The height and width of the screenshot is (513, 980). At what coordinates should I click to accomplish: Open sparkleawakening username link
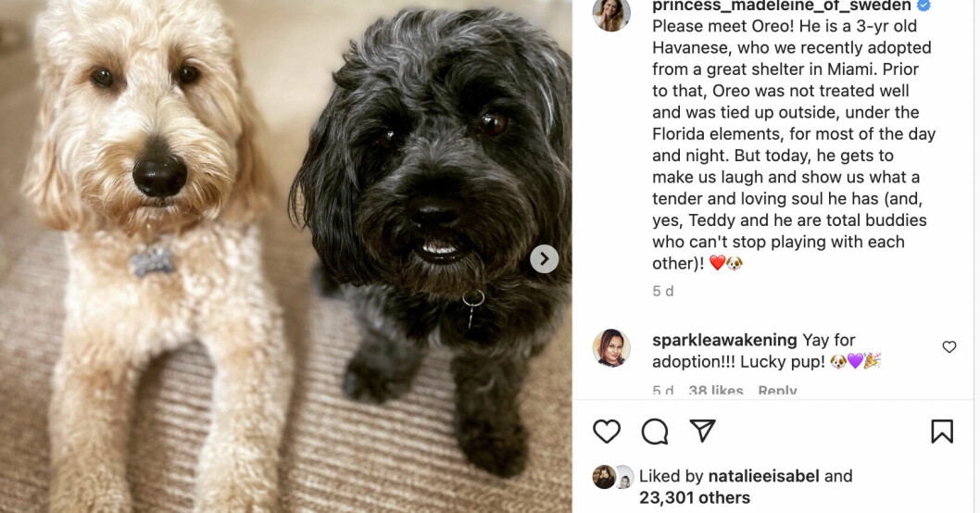pos(724,341)
